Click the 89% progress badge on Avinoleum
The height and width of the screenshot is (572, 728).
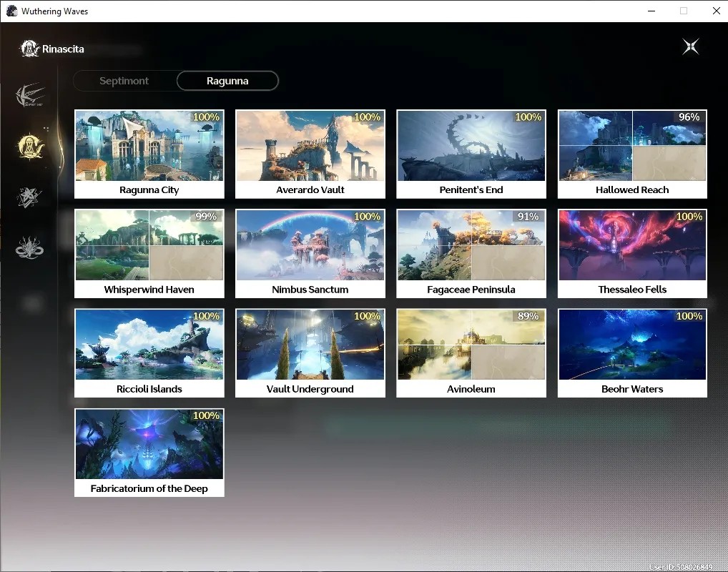click(528, 316)
